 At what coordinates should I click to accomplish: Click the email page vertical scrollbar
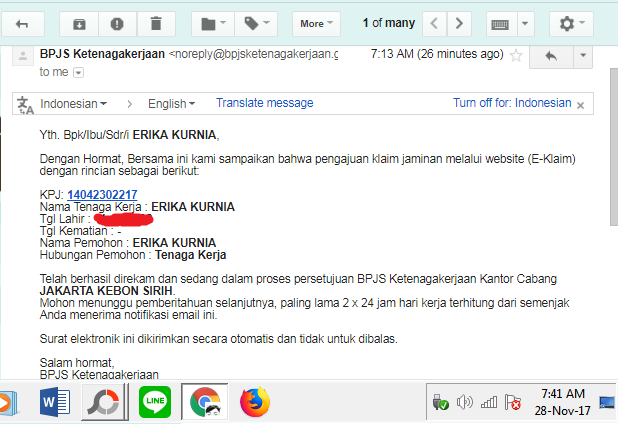pyautogui.click(x=614, y=147)
